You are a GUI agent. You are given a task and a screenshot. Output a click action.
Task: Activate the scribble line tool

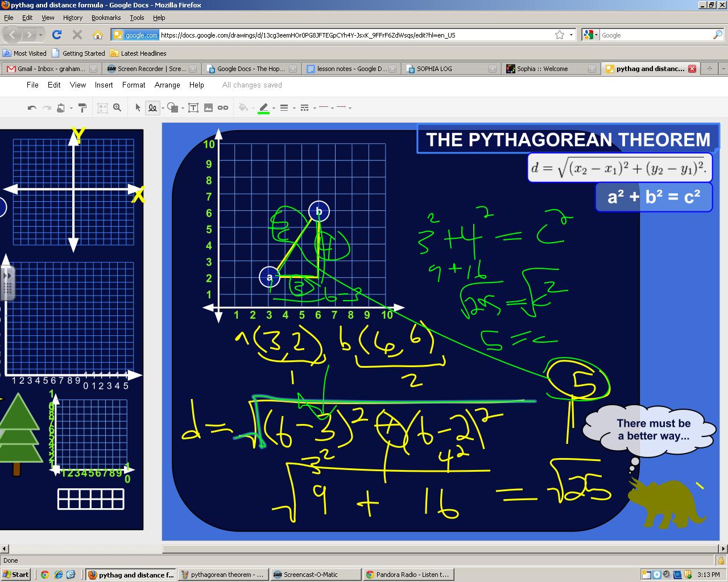click(x=152, y=107)
